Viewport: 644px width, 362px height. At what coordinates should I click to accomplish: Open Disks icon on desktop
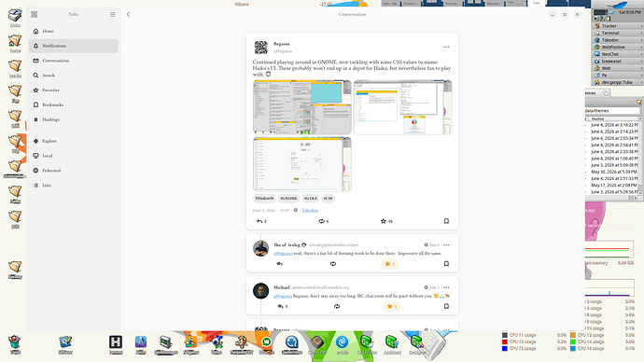pos(15,18)
